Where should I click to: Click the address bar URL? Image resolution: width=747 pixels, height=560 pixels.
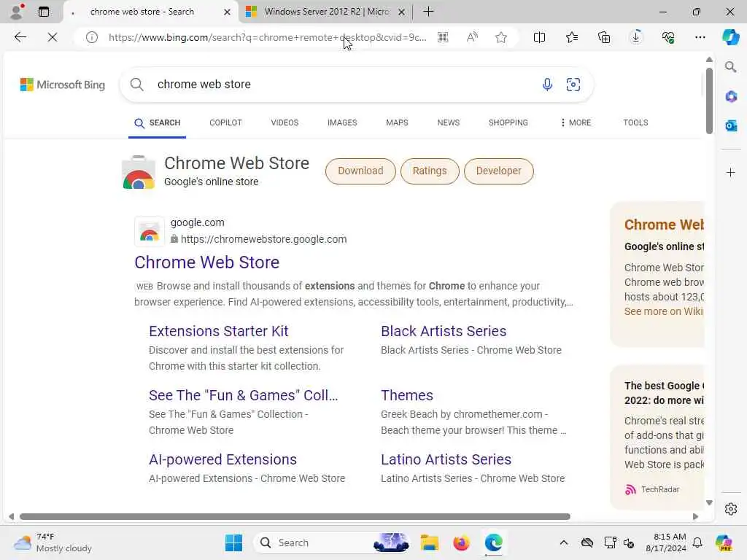(x=267, y=37)
